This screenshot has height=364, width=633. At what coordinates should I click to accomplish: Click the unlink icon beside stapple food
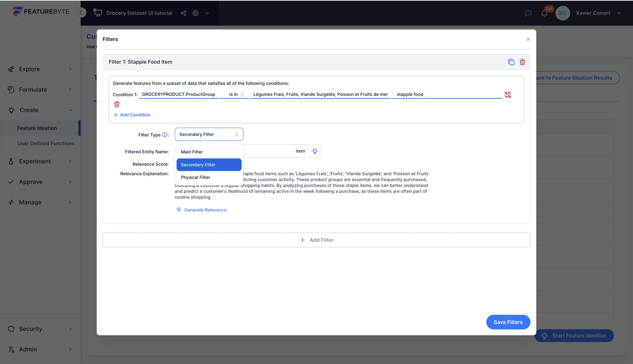pos(508,95)
